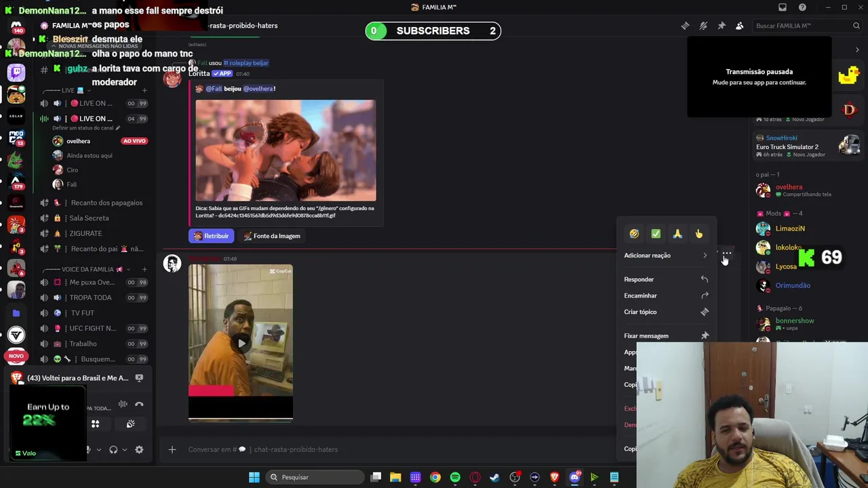Toggle the member list icon

coord(739,26)
